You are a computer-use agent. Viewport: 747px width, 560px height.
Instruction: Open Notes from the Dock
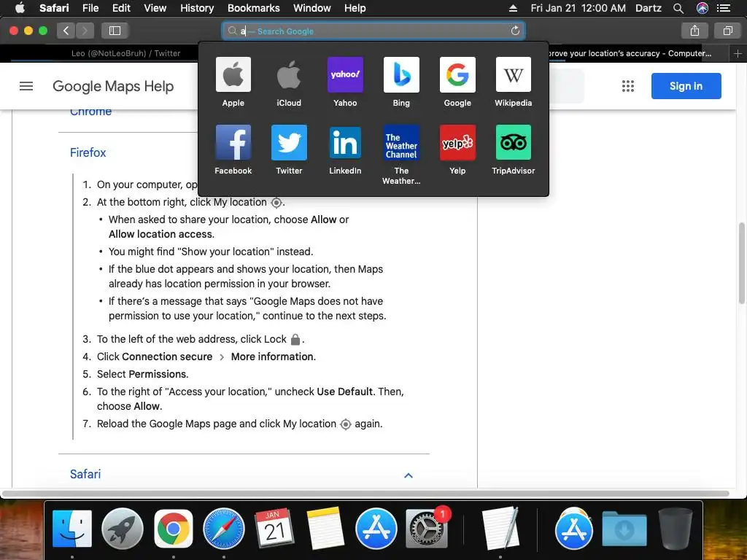click(325, 529)
